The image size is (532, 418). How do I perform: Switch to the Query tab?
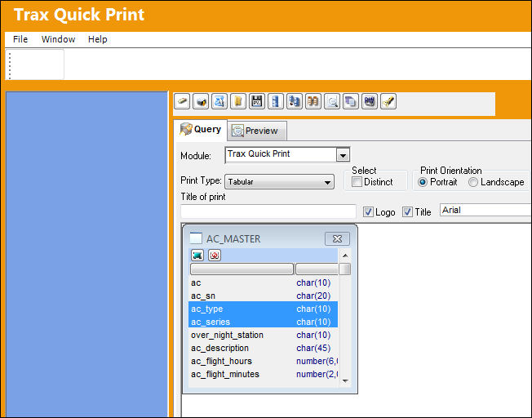pyautogui.click(x=201, y=129)
